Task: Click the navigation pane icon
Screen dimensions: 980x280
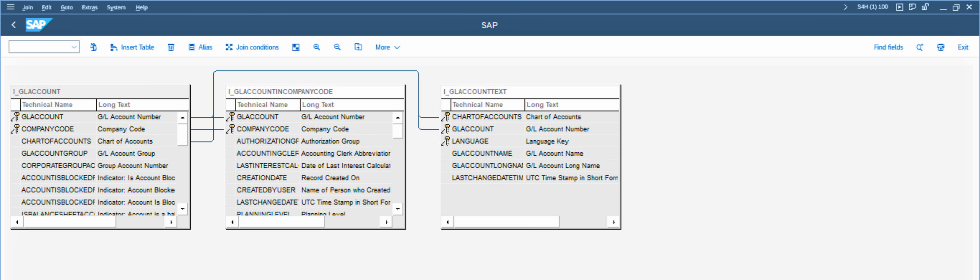Action: coord(296,47)
